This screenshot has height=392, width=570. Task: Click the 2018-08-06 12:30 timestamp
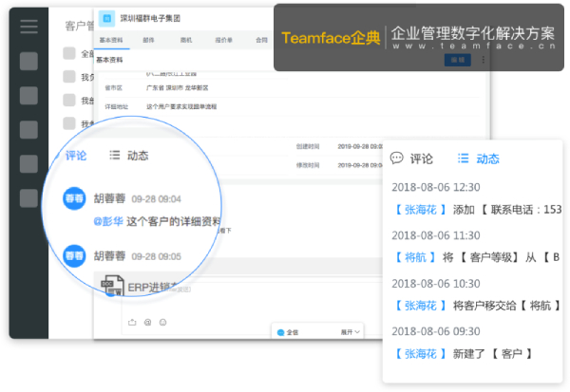click(436, 187)
